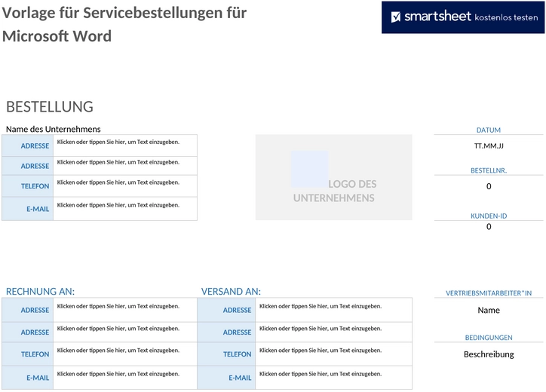Screen dimensions: 546x392
Task: Click the RECHNUNG AN: heading
Action: tap(41, 292)
